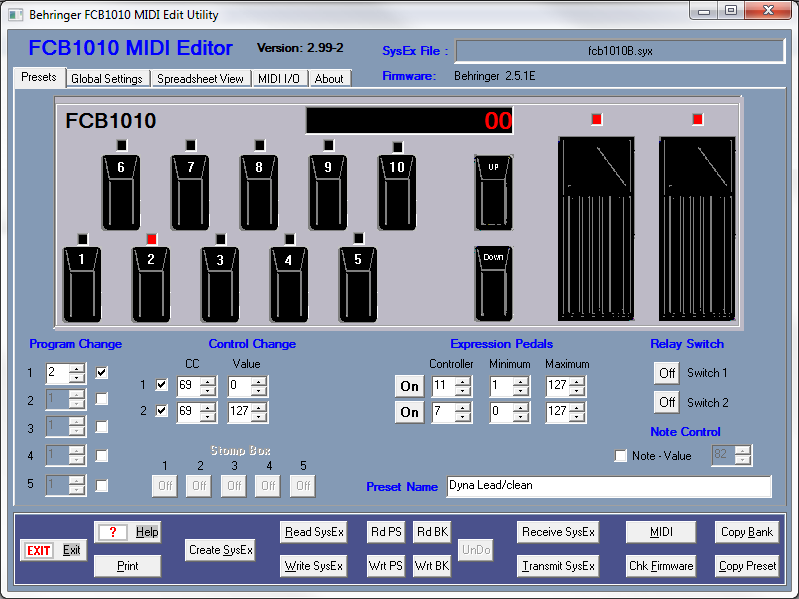Image resolution: width=799 pixels, height=599 pixels.
Task: Increase expression pedal 1 Controller number
Action: tap(463, 382)
